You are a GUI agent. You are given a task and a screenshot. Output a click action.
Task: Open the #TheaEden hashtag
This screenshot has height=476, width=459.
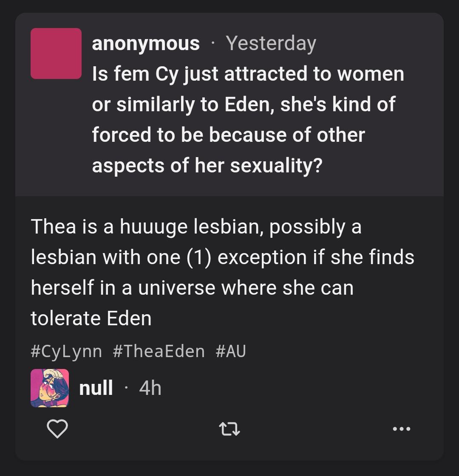(x=159, y=351)
